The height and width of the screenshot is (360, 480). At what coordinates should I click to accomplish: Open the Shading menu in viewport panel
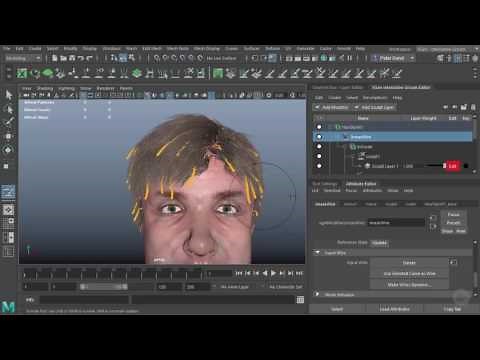pos(45,88)
